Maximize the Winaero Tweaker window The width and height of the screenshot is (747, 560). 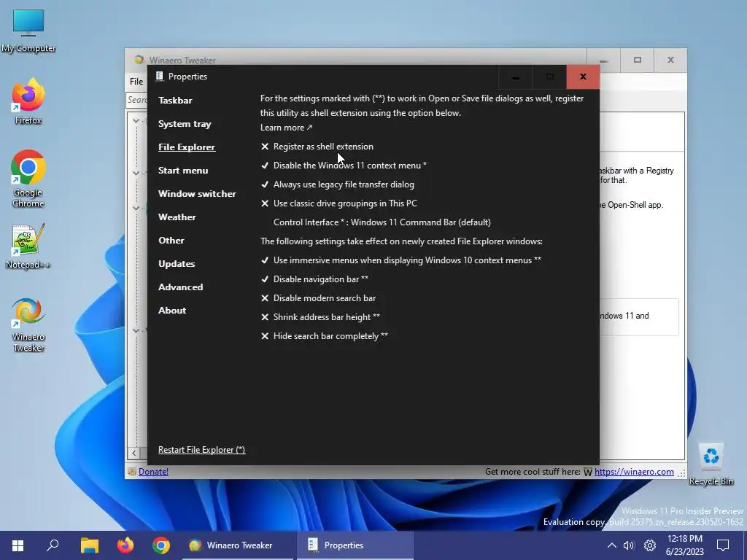pos(638,60)
